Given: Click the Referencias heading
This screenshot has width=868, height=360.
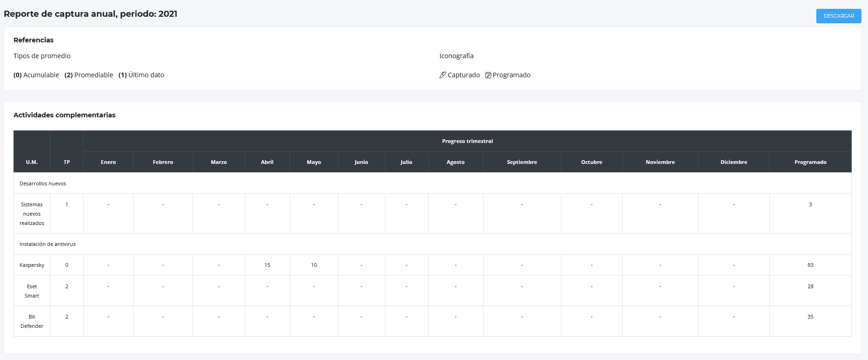Looking at the screenshot, I should pos(34,40).
